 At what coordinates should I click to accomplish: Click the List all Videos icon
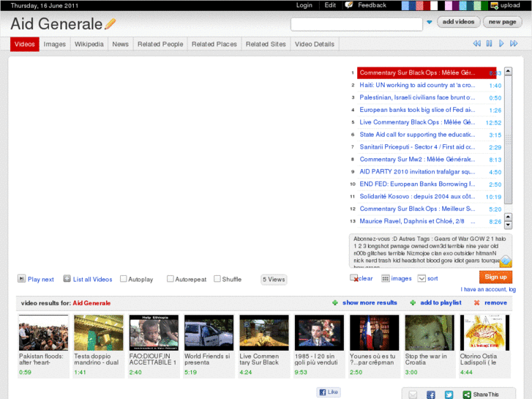(x=67, y=279)
